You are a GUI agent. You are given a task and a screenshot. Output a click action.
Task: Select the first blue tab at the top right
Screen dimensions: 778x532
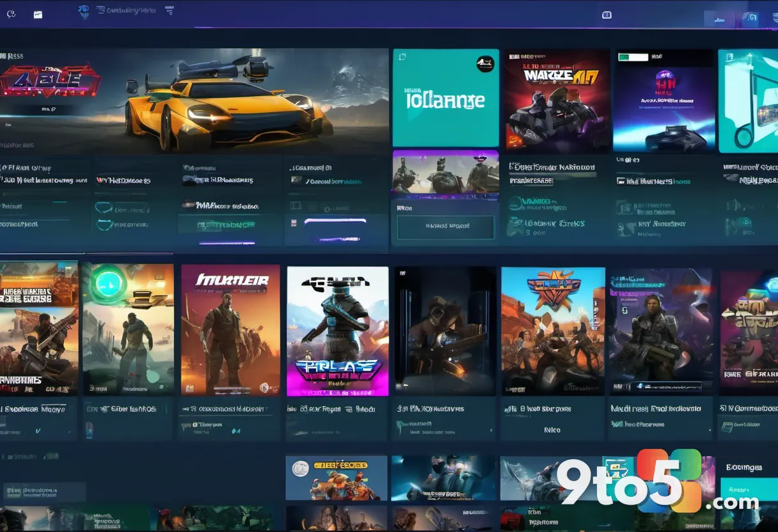coord(719,19)
